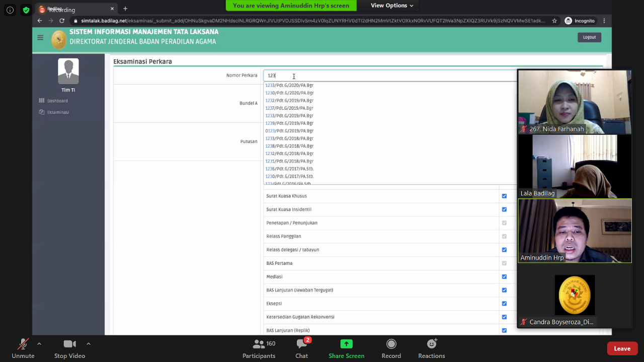Image resolution: width=644 pixels, height=362 pixels.
Task: Click the Unmute microphone icon
Action: click(x=23, y=344)
